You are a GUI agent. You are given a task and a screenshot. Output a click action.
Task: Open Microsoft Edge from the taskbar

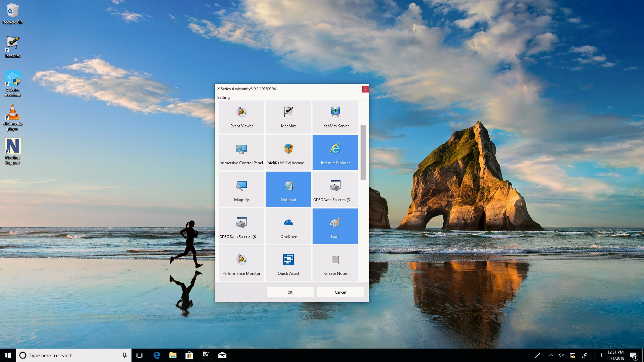(157, 355)
